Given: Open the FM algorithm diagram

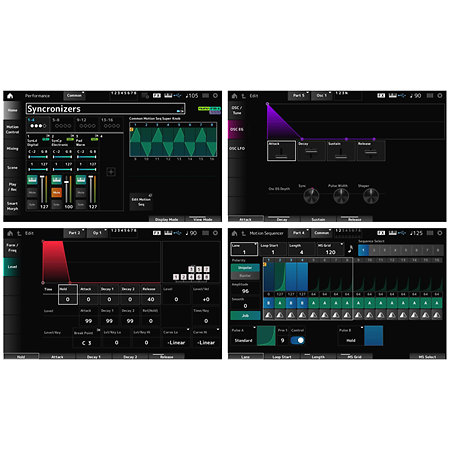Looking at the screenshot, I should pyautogui.click(x=191, y=273).
